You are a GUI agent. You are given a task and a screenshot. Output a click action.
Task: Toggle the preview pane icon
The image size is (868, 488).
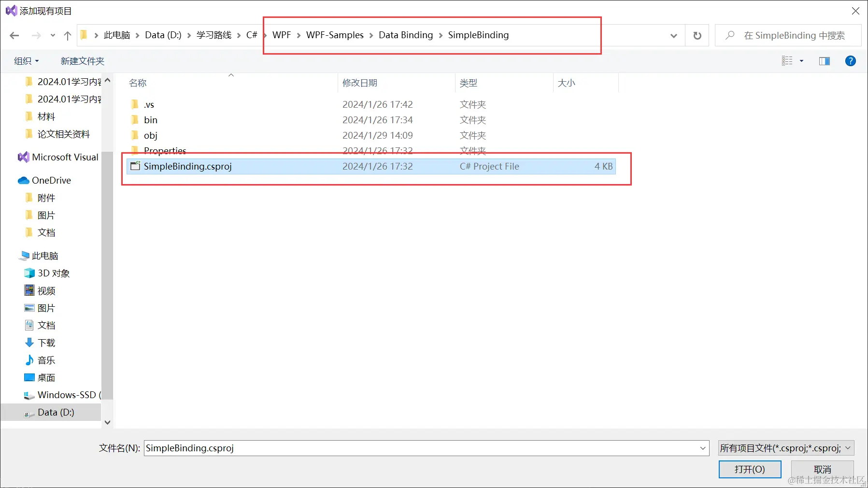[x=825, y=61]
